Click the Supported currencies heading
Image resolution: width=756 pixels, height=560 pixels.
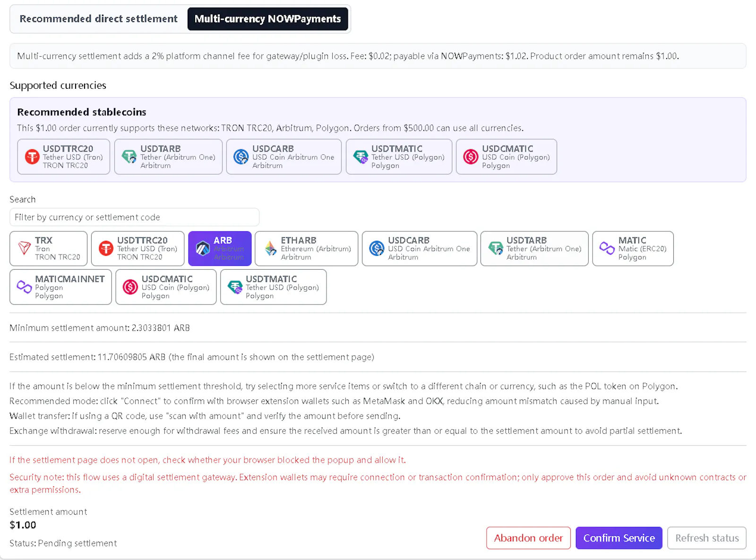click(x=58, y=85)
